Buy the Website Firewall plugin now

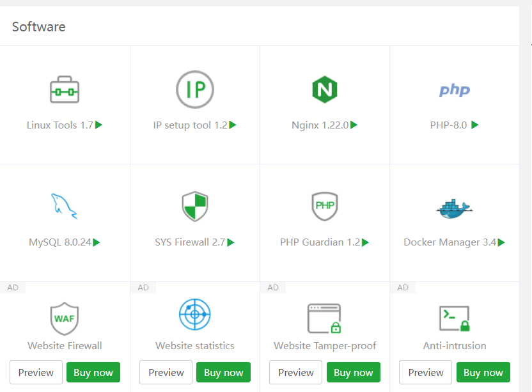(93, 372)
